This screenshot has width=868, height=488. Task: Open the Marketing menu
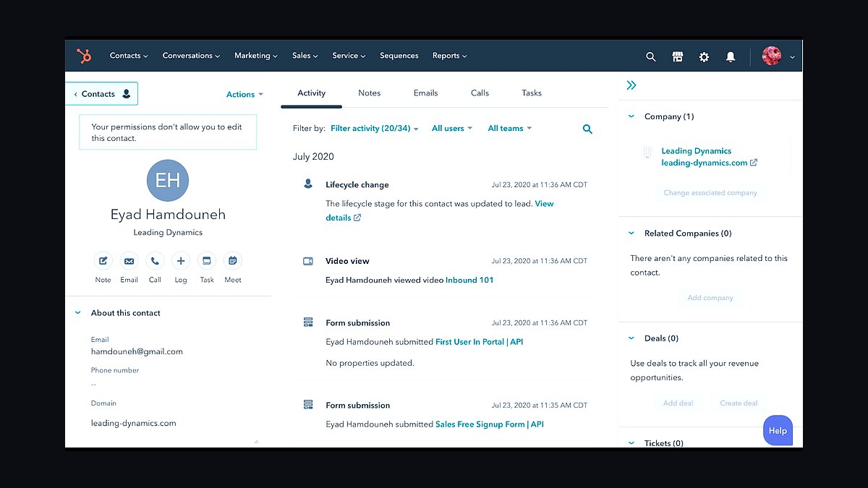click(x=256, y=56)
